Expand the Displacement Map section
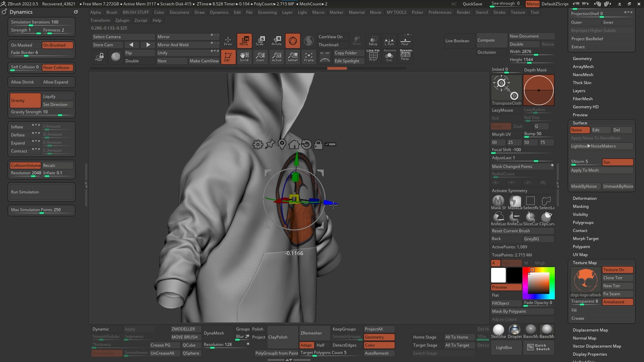This screenshot has height=362, width=644. coord(590,330)
